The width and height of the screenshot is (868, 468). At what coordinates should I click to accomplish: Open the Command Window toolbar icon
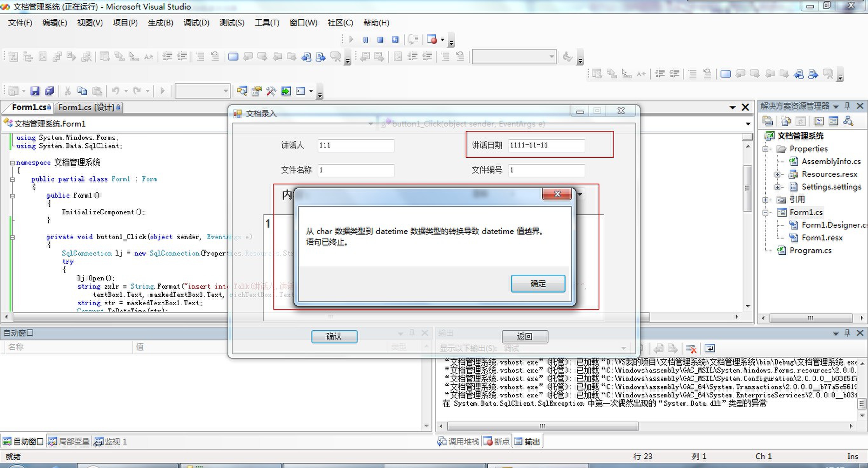tap(300, 91)
